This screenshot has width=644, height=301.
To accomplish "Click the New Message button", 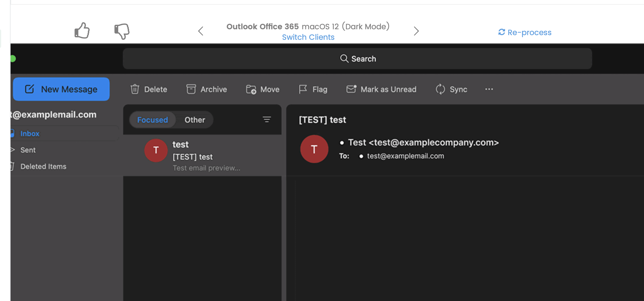I will coord(61,89).
